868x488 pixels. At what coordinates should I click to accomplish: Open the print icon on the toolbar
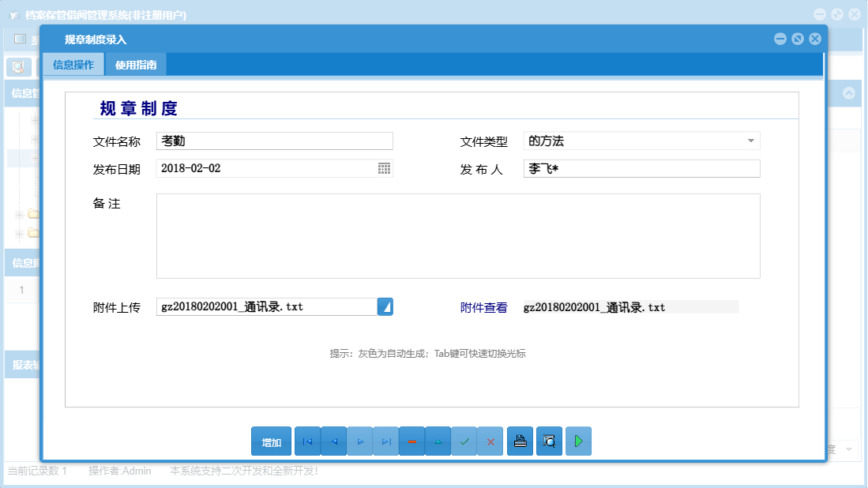tap(520, 441)
